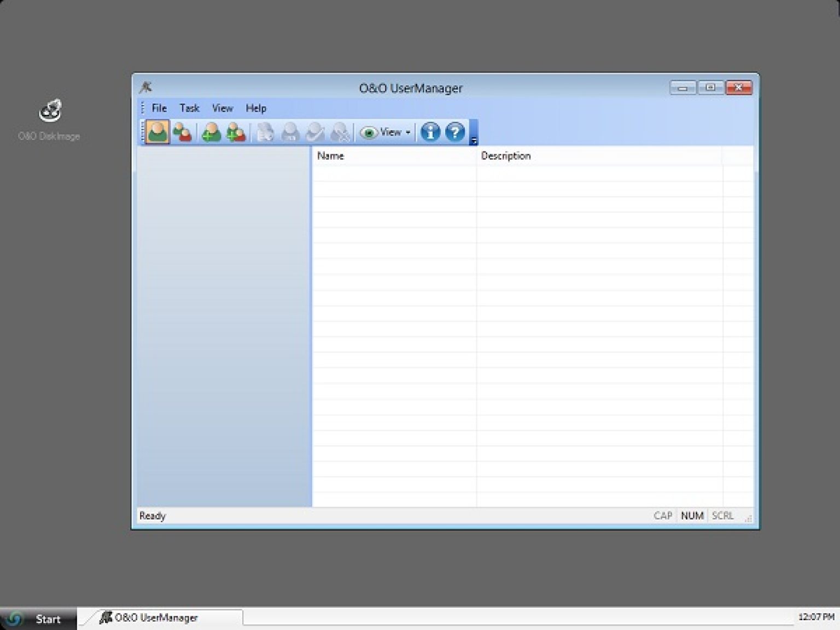Open the View menu in menu bar
This screenshot has width=840, height=630.
coord(223,108)
